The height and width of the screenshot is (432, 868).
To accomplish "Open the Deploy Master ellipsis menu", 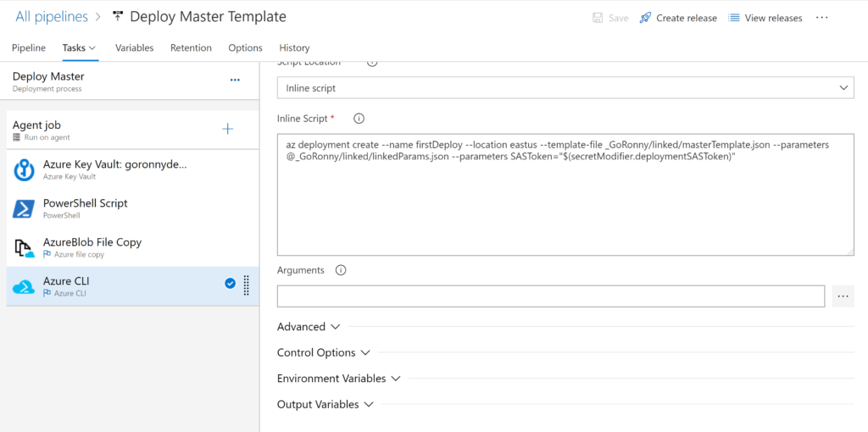I will tap(235, 80).
